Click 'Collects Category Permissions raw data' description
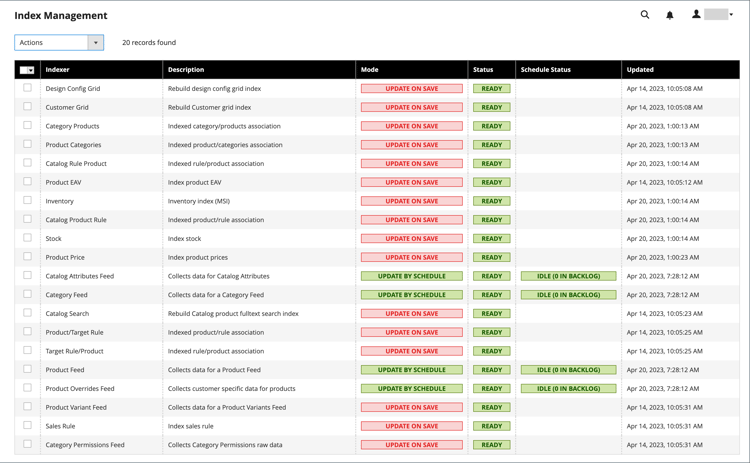750x463 pixels. pyautogui.click(x=225, y=445)
